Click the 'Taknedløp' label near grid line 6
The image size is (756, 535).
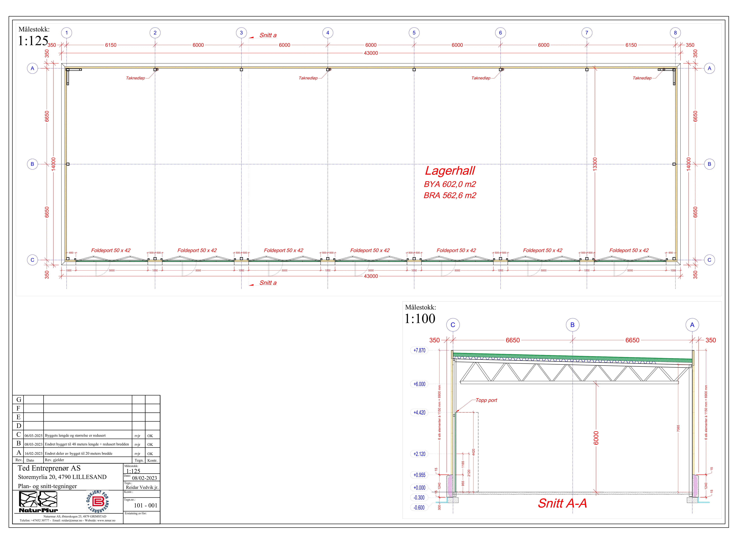tap(481, 78)
